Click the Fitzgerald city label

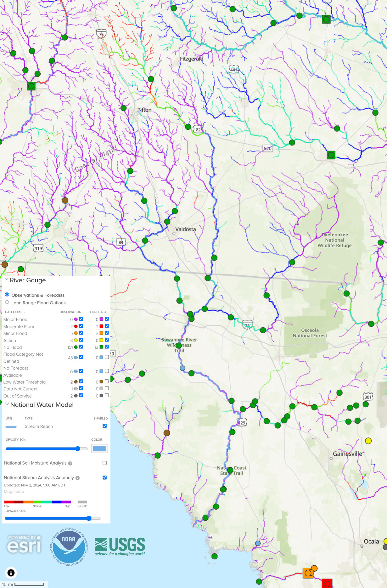(192, 59)
